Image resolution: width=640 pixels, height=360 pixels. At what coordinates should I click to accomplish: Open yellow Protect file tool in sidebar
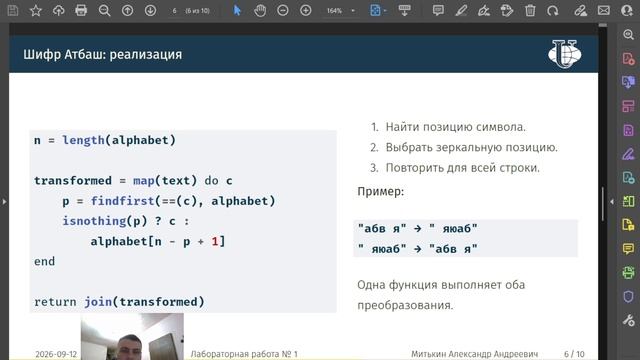tap(629, 224)
